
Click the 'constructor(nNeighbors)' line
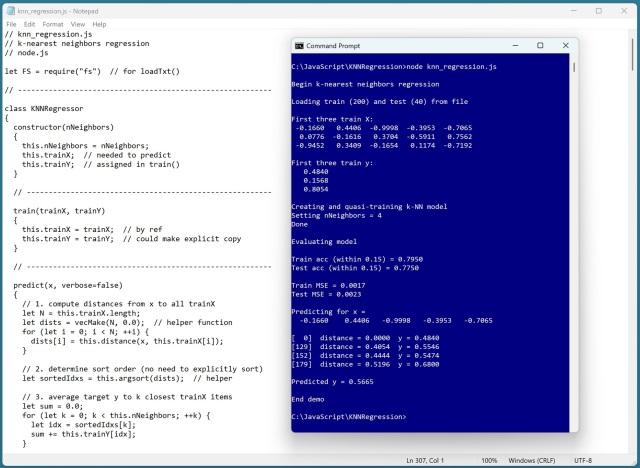[64, 127]
